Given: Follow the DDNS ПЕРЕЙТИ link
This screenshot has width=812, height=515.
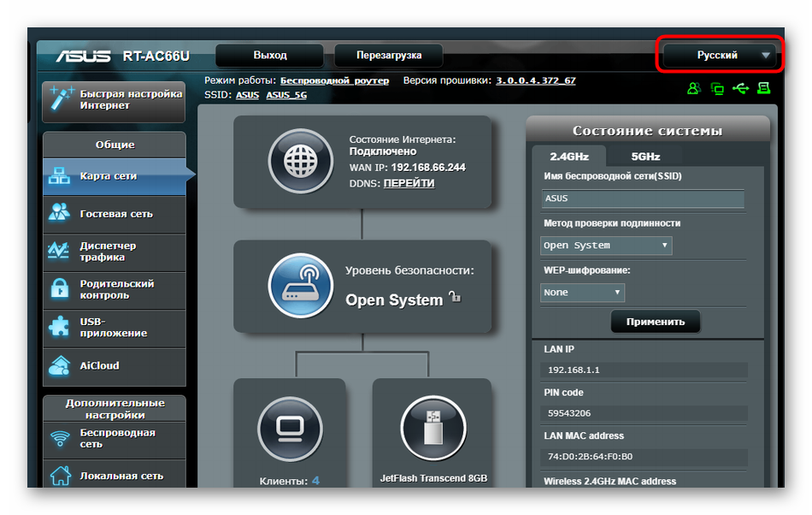Looking at the screenshot, I should point(409,183).
